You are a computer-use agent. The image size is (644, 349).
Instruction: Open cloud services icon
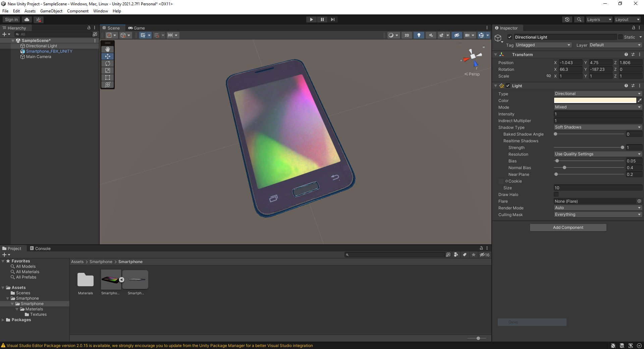[x=27, y=19]
